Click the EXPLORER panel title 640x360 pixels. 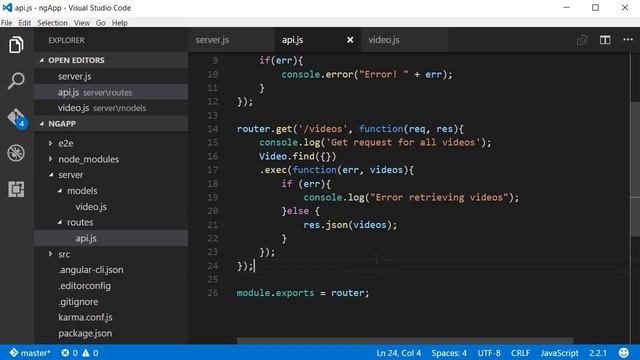point(66,40)
